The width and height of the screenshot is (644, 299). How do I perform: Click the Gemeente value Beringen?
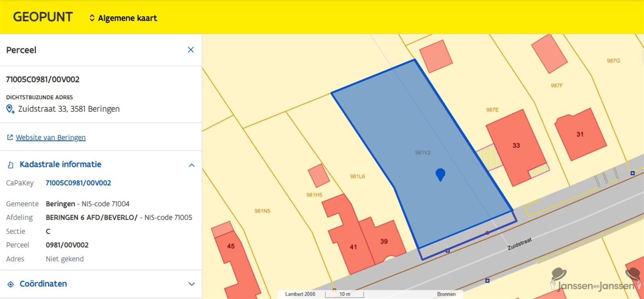[60, 204]
